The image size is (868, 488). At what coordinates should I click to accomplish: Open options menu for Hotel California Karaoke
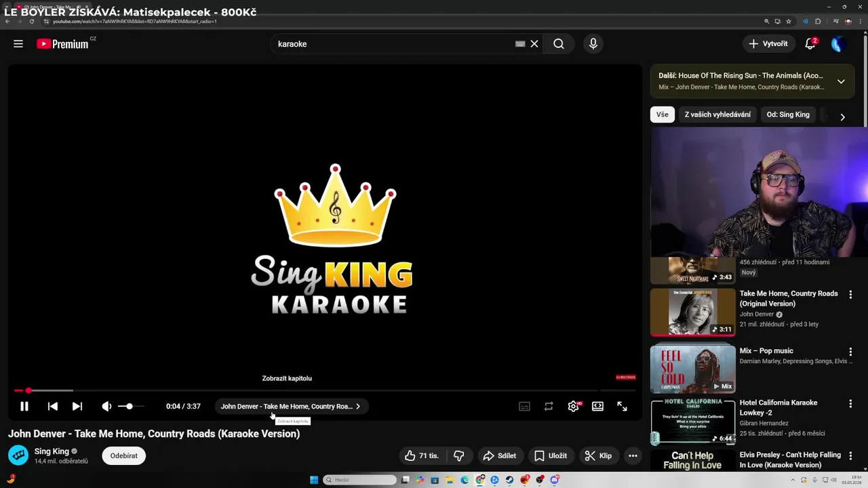coord(850,404)
